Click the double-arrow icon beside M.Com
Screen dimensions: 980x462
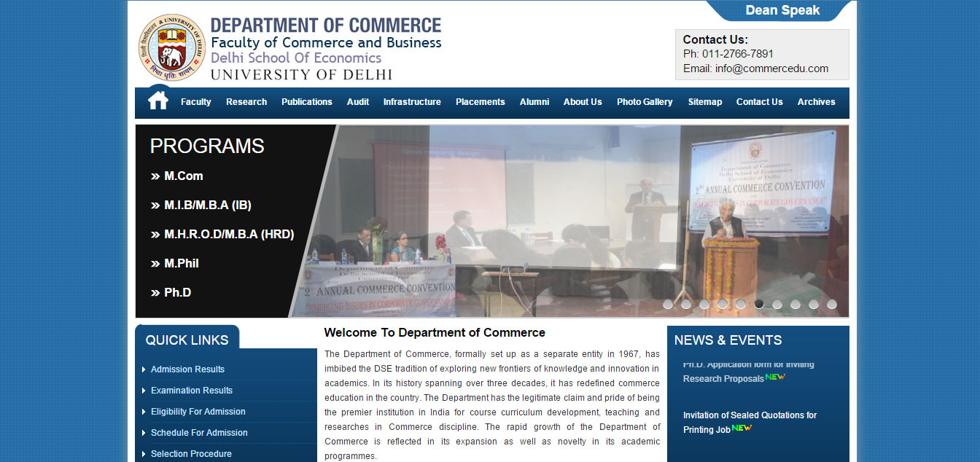click(x=155, y=176)
